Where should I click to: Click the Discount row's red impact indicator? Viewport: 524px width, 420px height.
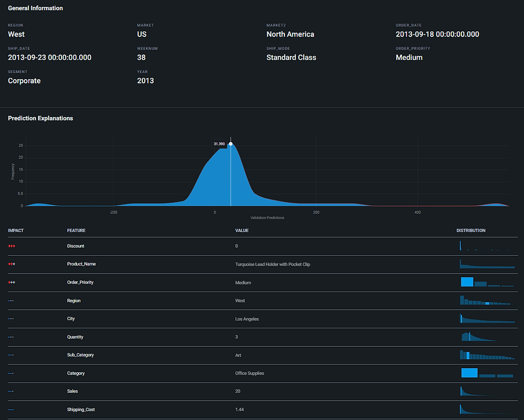point(12,246)
